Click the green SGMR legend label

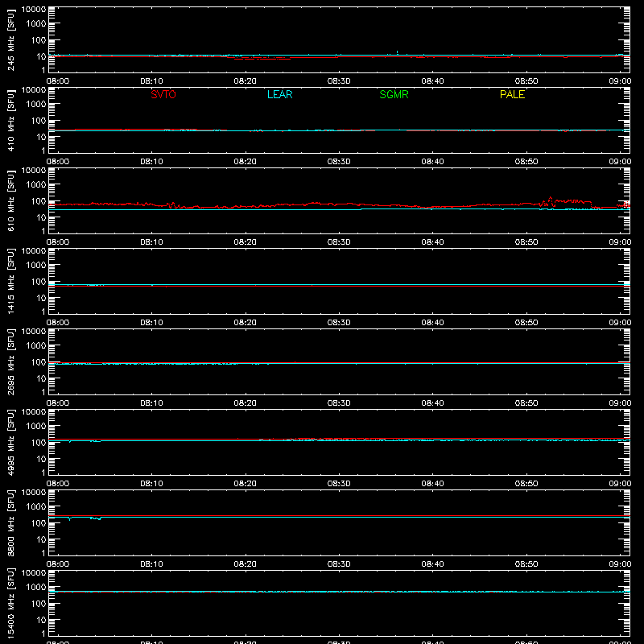(x=394, y=95)
